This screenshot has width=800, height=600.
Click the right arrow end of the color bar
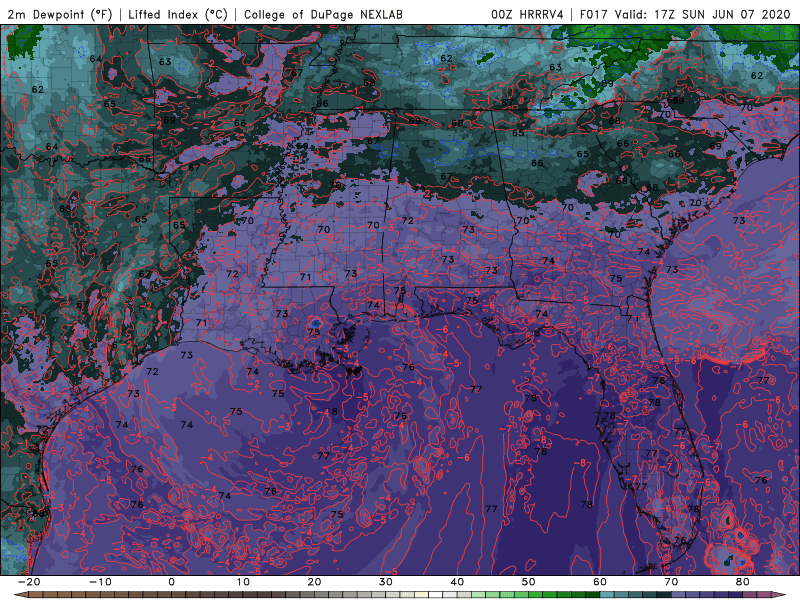pos(780,595)
